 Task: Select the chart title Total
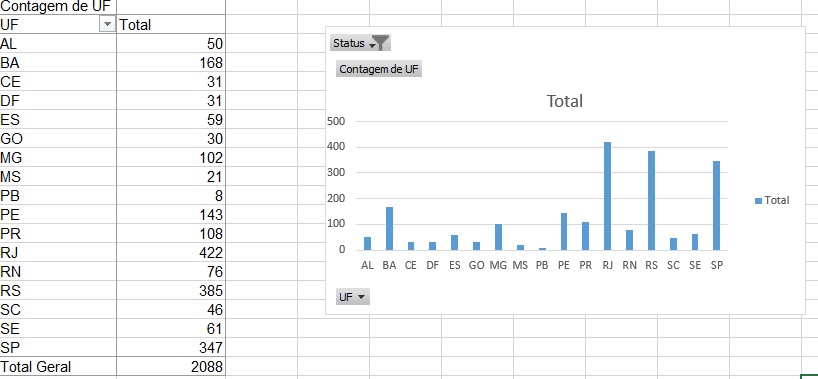coord(564,101)
